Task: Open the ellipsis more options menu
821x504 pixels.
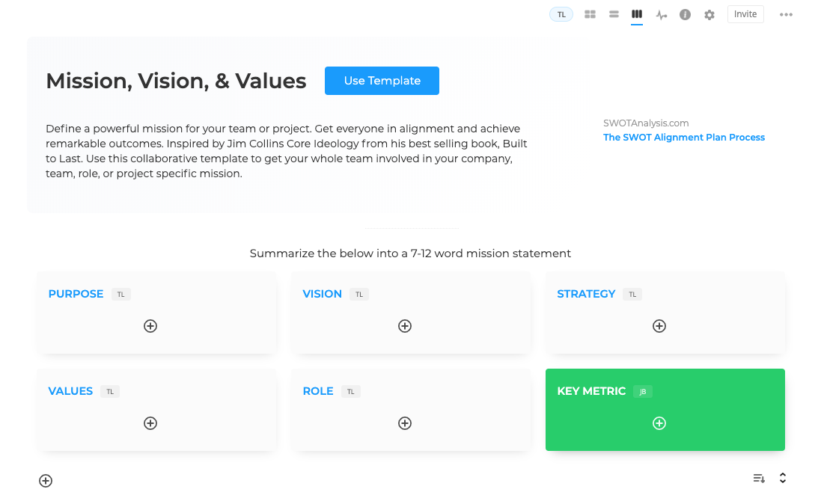Action: coord(786,14)
